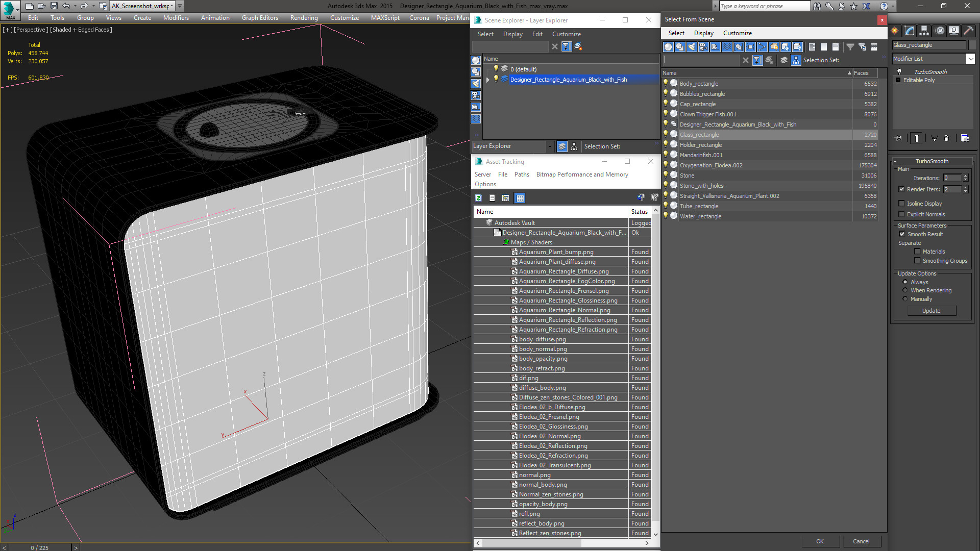Toggle Display Cameras filter in Select From Scene
Viewport: 980px width, 551px height.
click(x=703, y=47)
